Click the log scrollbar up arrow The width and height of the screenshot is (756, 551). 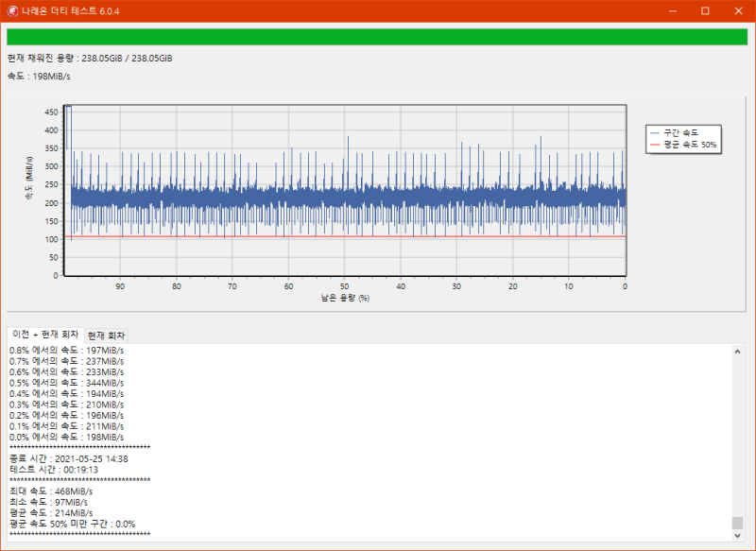pos(737,352)
